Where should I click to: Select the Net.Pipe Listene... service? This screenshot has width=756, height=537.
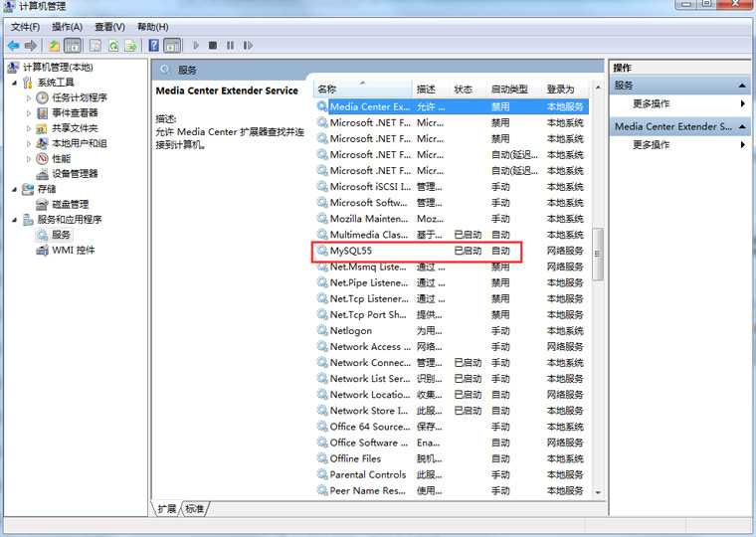pyautogui.click(x=452, y=282)
